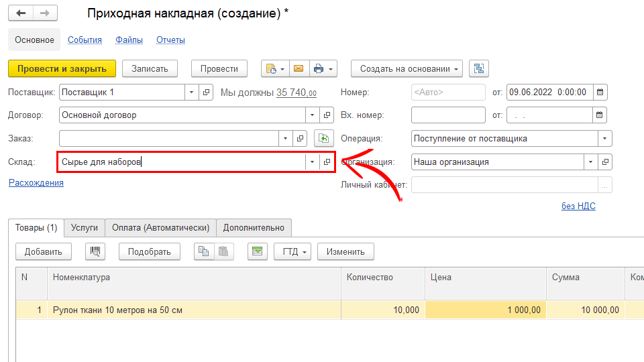The height and width of the screenshot is (362, 644).
Task: Click the Расхождения link
Action: pos(36,182)
